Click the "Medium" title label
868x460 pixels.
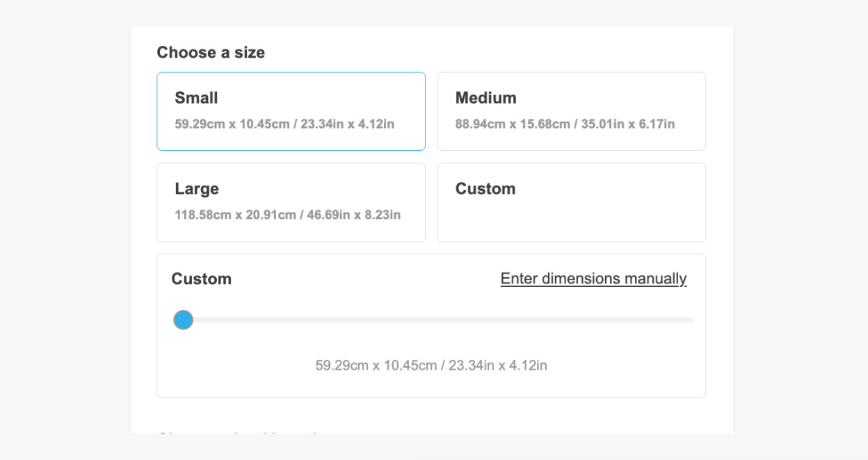tap(485, 98)
